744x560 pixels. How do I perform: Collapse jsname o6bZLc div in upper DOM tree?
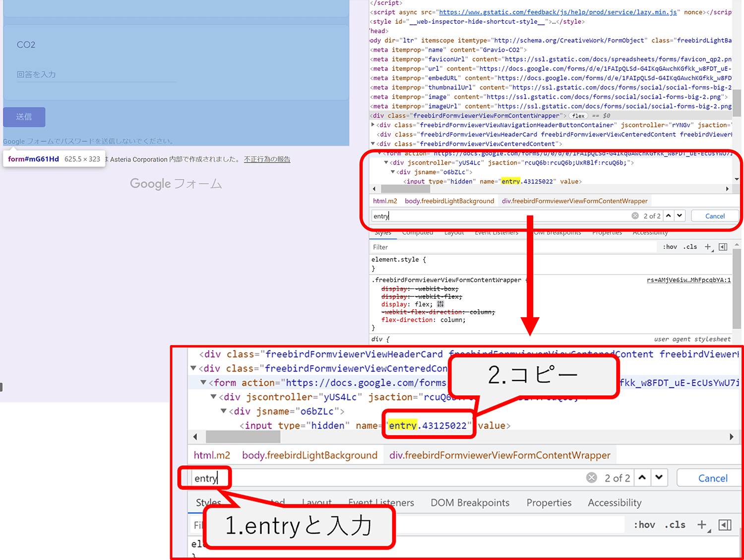[393, 172]
